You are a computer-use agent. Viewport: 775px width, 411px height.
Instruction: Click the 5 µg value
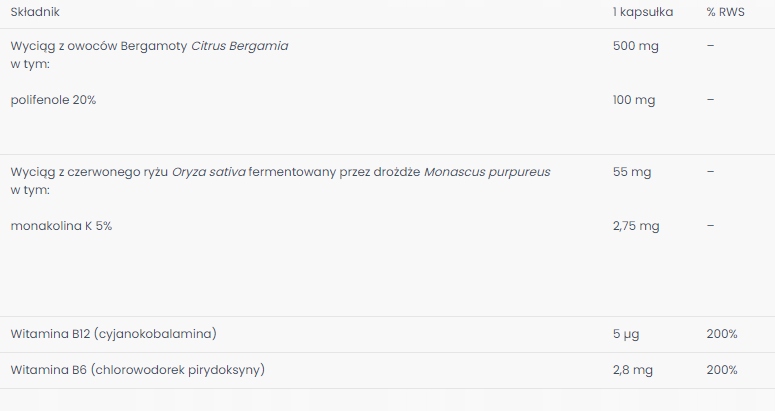626,334
